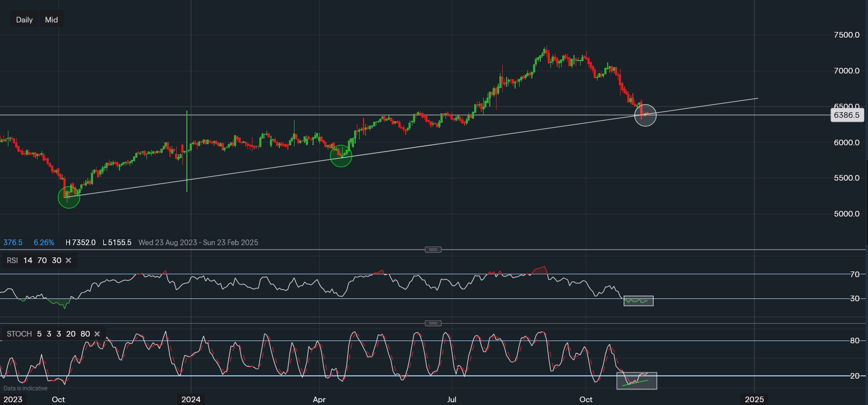Click the STOCH %K value 5
Image resolution: width=868 pixels, height=405 pixels.
pos(39,334)
